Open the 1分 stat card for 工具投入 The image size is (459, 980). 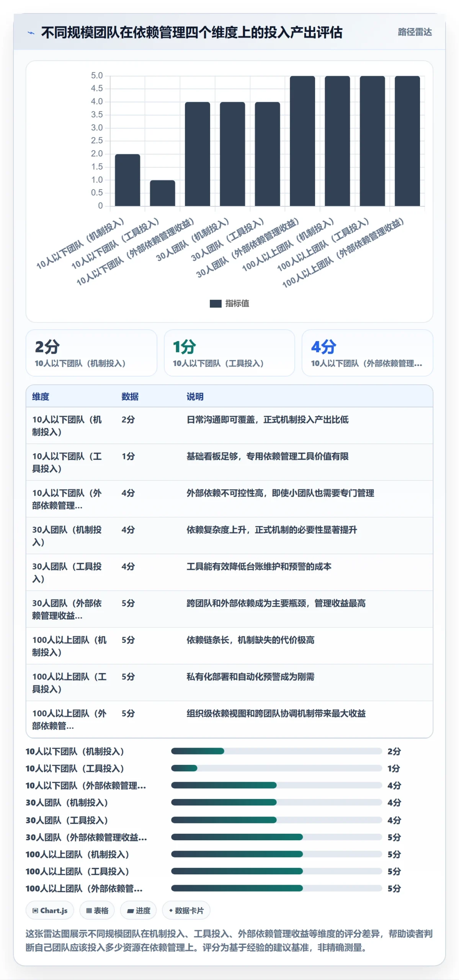point(229,353)
